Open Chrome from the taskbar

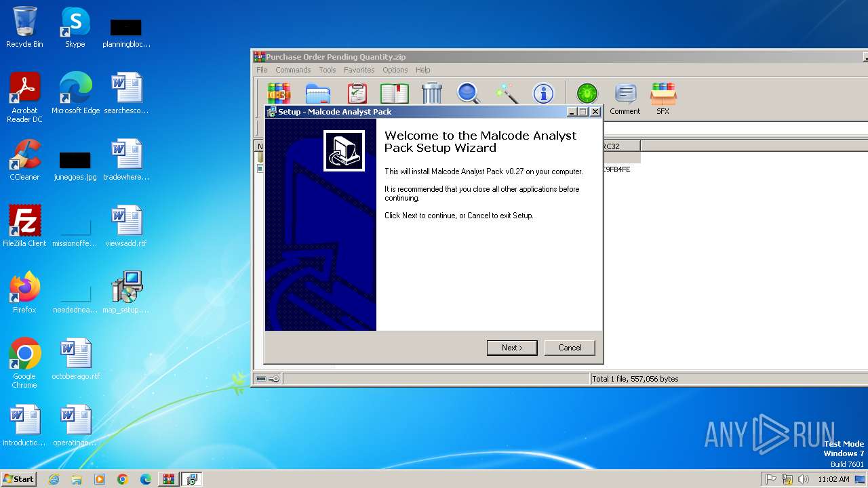coord(123,479)
